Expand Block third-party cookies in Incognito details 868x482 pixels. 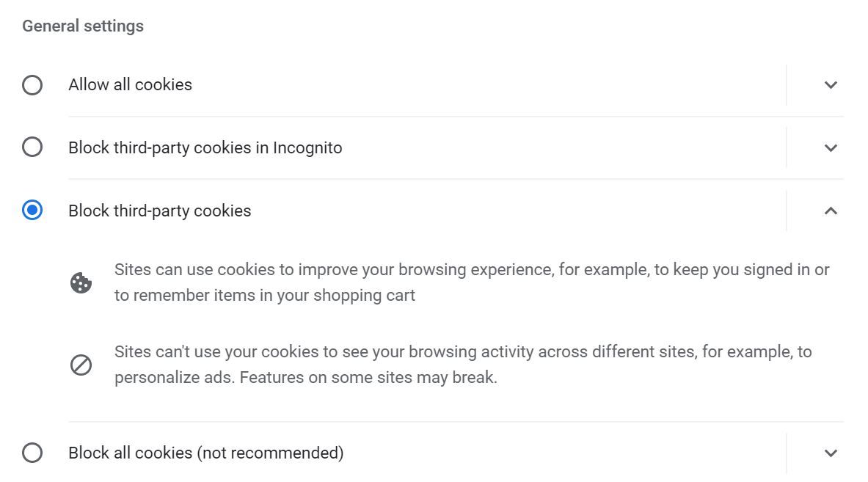[831, 147]
